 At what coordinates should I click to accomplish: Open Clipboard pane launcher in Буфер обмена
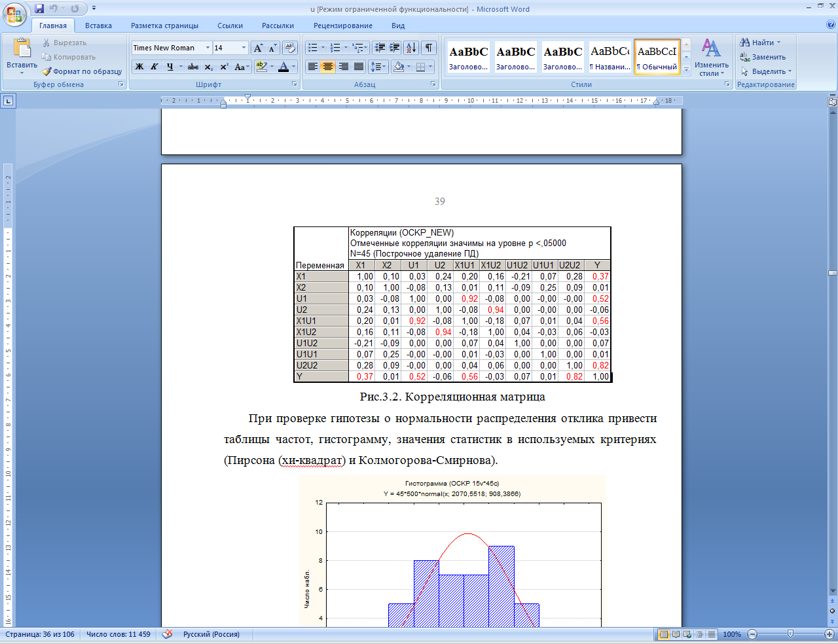pyautogui.click(x=121, y=84)
